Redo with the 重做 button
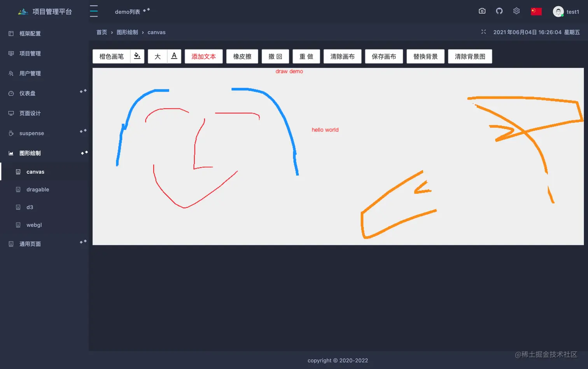 click(306, 56)
